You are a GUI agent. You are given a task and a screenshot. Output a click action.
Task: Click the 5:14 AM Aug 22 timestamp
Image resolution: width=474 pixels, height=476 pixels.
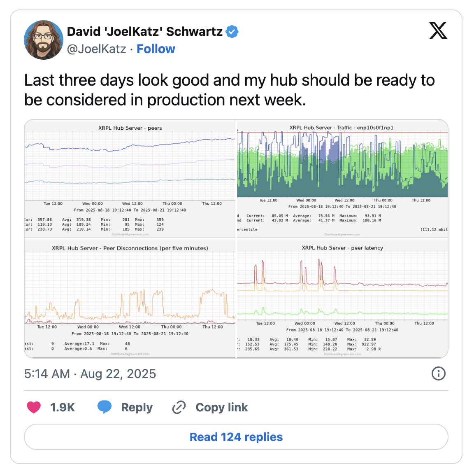90,374
